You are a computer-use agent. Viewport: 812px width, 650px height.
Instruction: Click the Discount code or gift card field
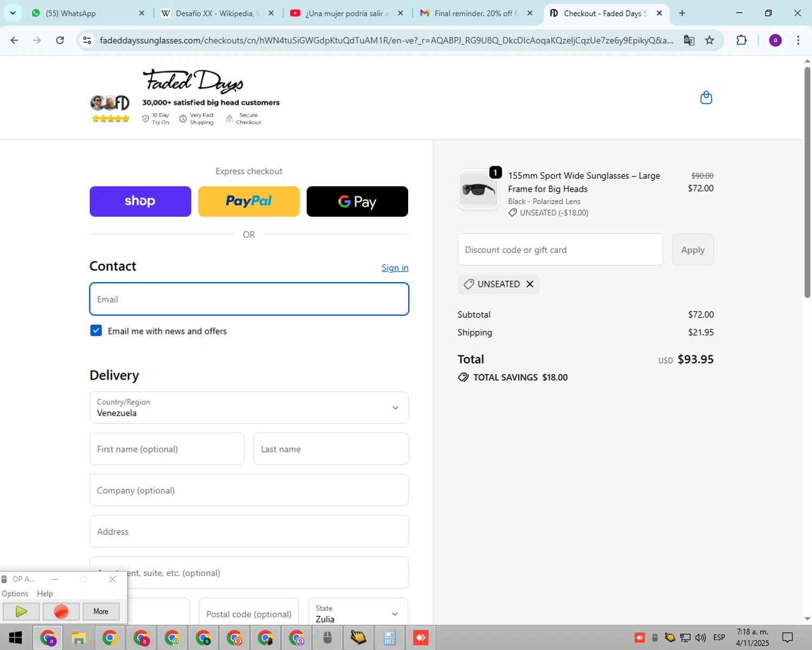point(560,250)
